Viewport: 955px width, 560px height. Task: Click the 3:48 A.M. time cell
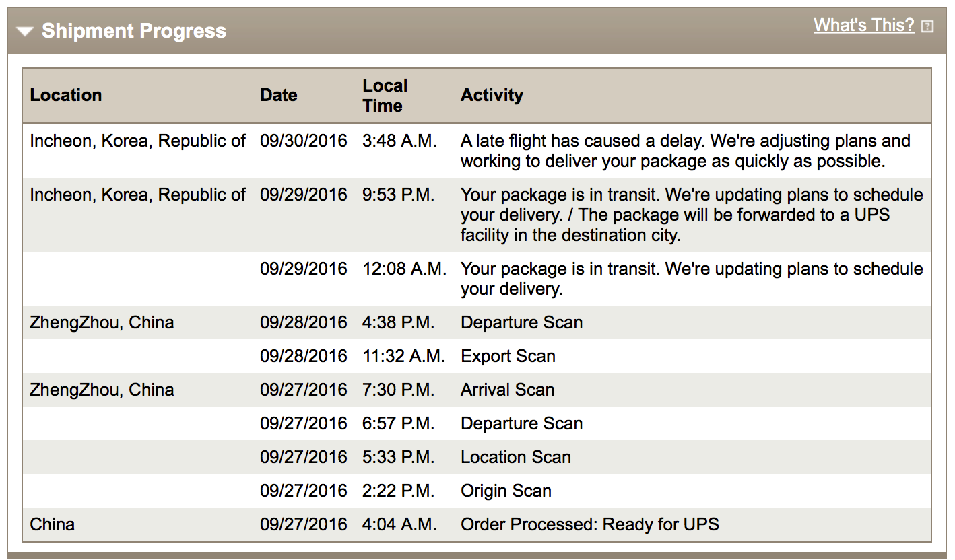click(x=399, y=141)
